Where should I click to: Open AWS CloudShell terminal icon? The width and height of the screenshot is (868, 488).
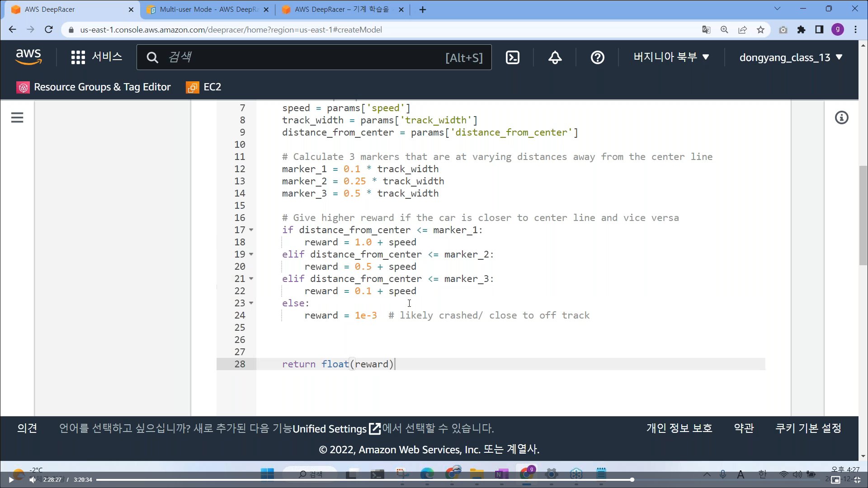[x=512, y=57]
